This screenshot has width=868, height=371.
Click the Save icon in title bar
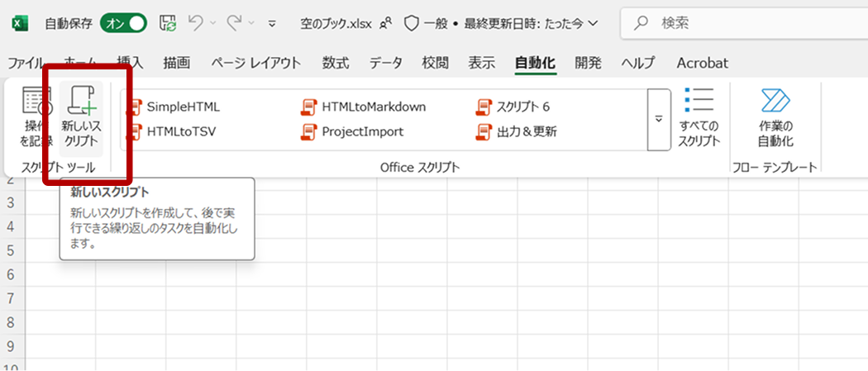(x=167, y=24)
